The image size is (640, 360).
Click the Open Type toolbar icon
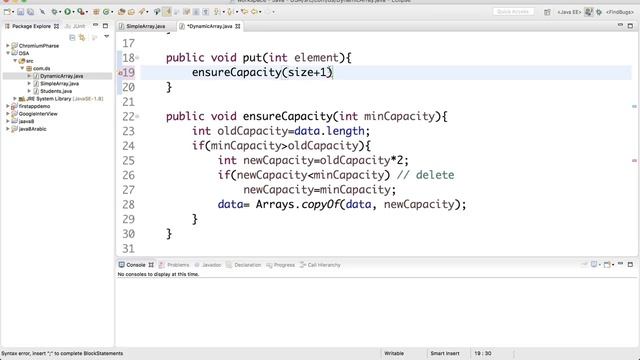[x=121, y=12]
